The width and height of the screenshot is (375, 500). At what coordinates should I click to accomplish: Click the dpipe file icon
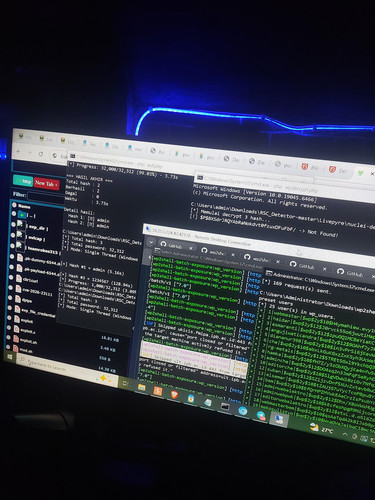pyautogui.click(x=18, y=299)
